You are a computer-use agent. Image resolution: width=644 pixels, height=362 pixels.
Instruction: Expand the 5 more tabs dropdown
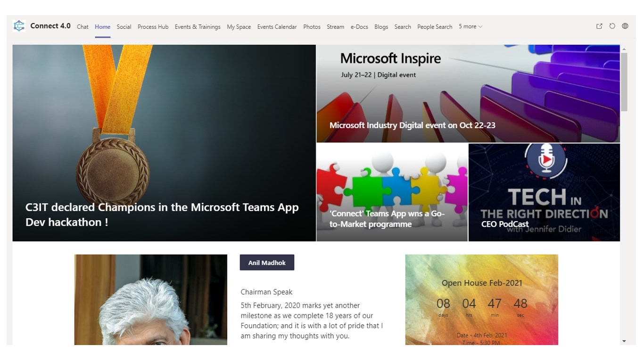(x=471, y=27)
